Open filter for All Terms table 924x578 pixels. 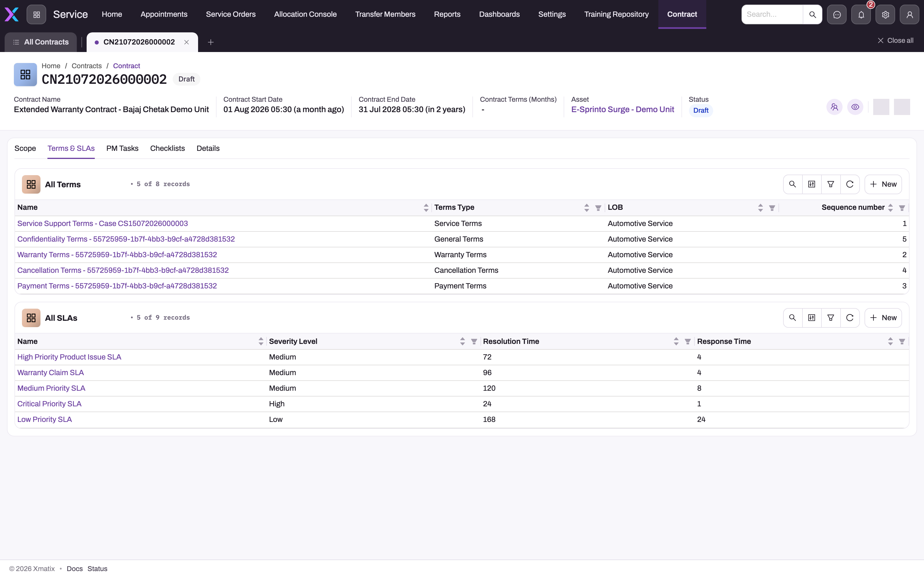point(831,184)
